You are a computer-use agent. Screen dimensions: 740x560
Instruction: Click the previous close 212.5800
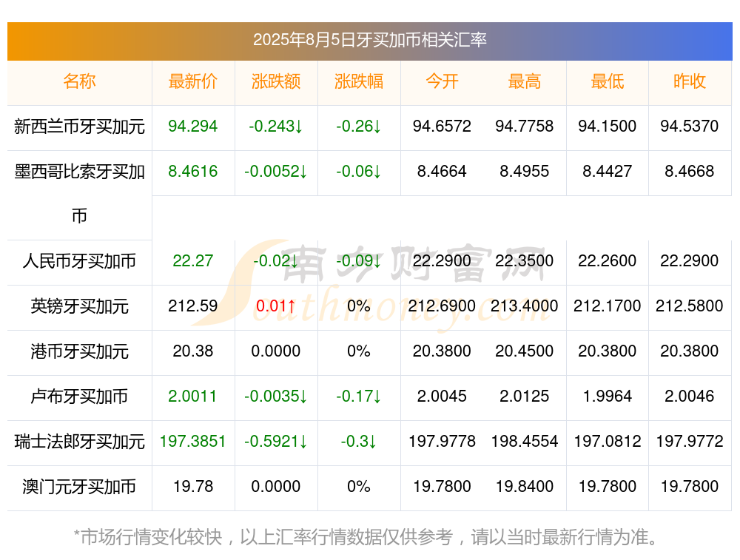click(x=690, y=306)
